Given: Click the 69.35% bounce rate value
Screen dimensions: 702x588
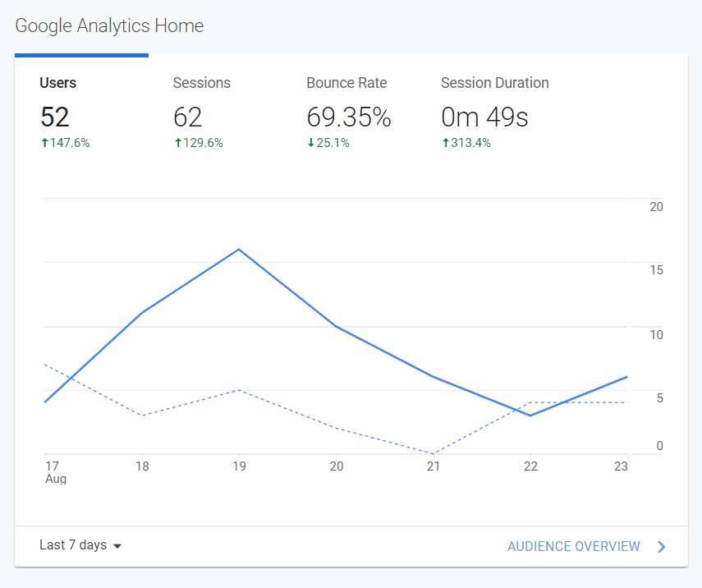Looking at the screenshot, I should pos(349,117).
